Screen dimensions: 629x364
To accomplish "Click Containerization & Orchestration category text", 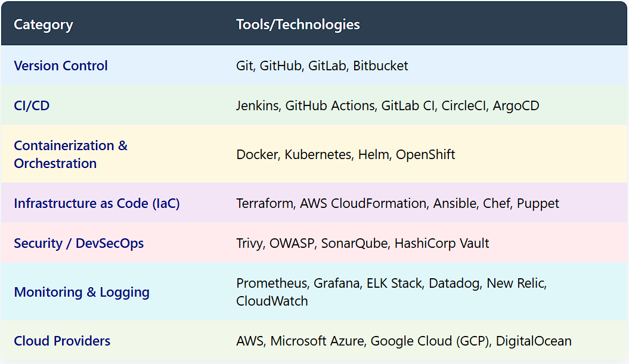I will pyautogui.click(x=70, y=154).
